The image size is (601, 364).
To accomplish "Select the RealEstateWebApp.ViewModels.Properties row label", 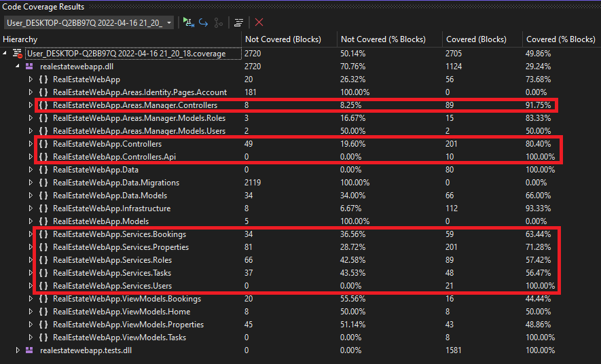I will (x=128, y=325).
